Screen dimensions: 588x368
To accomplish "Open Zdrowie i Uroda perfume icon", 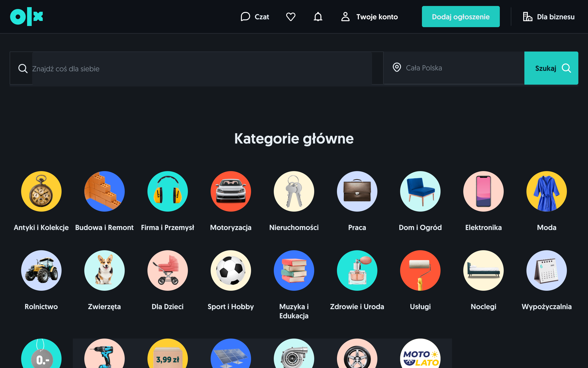I will (357, 270).
